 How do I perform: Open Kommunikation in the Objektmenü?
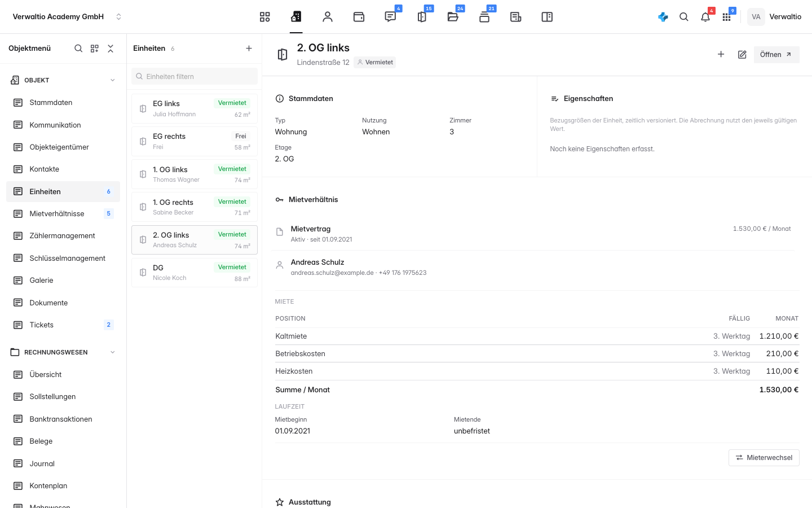pyautogui.click(x=63, y=125)
